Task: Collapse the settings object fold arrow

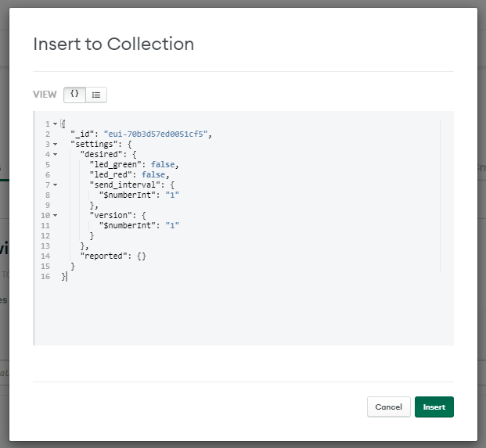Action: [55, 145]
